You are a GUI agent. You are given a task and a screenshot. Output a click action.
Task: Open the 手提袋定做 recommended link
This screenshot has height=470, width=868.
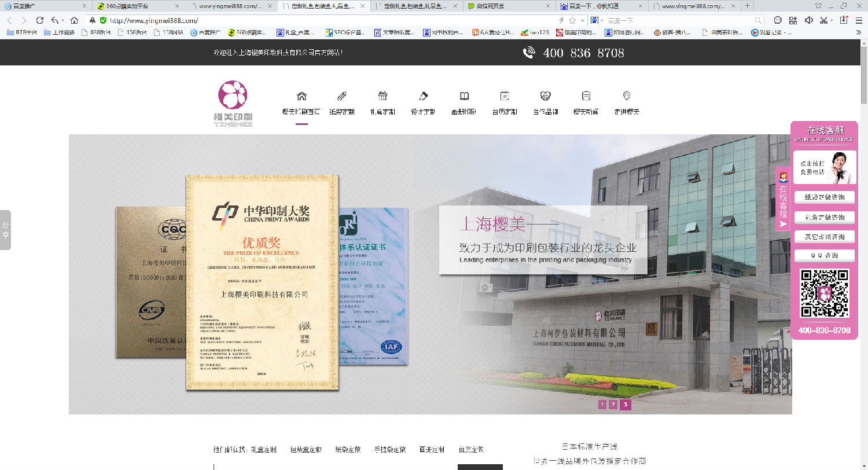tap(390, 449)
